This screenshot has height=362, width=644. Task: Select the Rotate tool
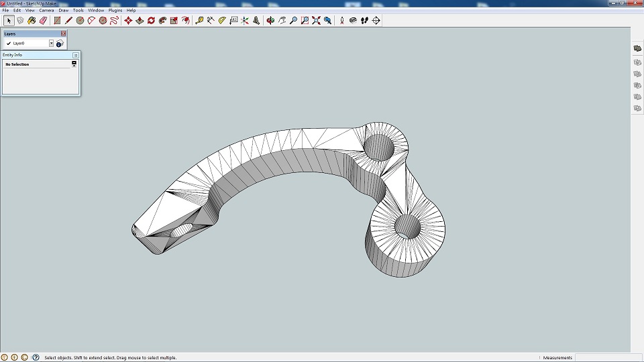tap(151, 21)
